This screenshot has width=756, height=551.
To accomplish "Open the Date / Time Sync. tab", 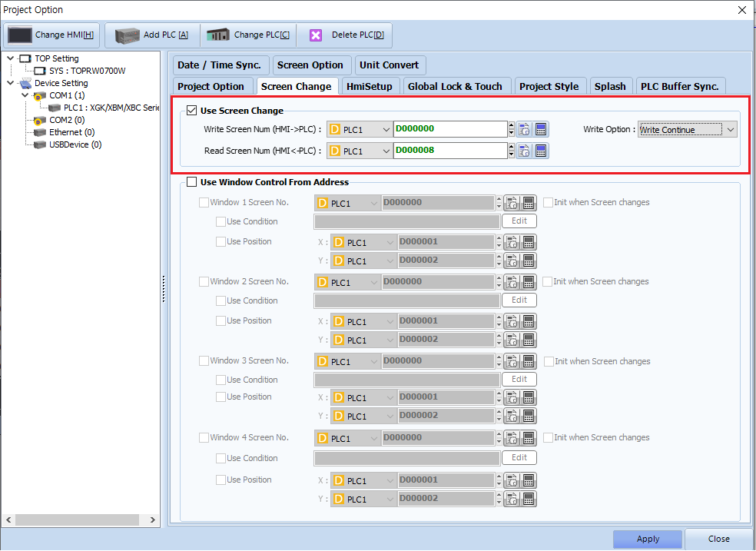I will pos(220,65).
